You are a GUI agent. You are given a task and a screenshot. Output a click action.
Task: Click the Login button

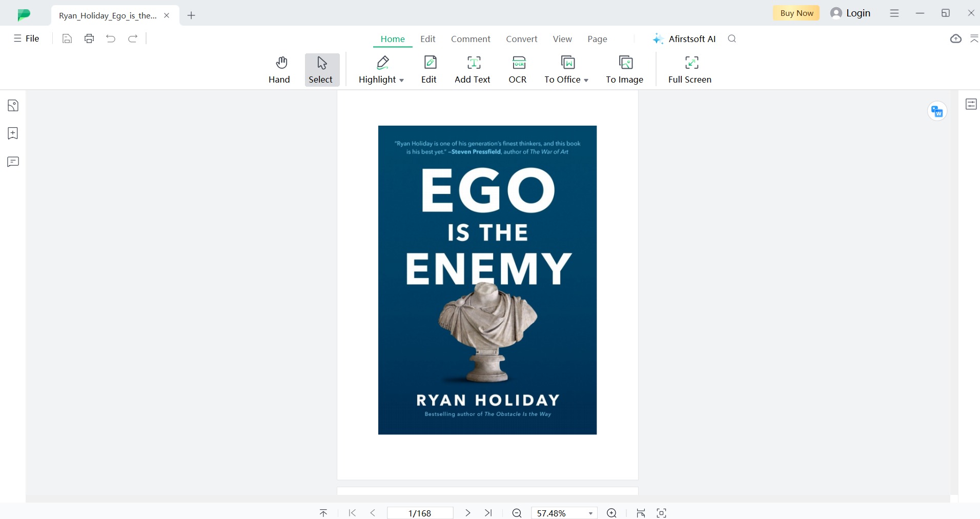(x=850, y=13)
